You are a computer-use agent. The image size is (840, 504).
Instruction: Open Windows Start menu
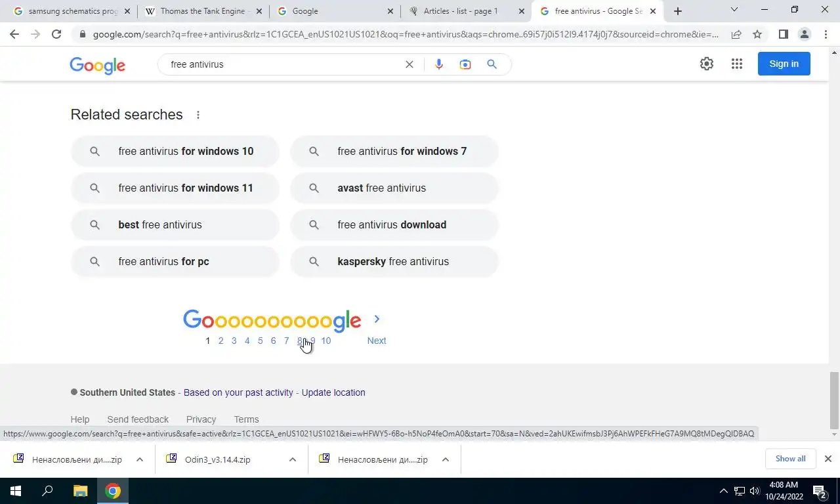[x=16, y=491]
